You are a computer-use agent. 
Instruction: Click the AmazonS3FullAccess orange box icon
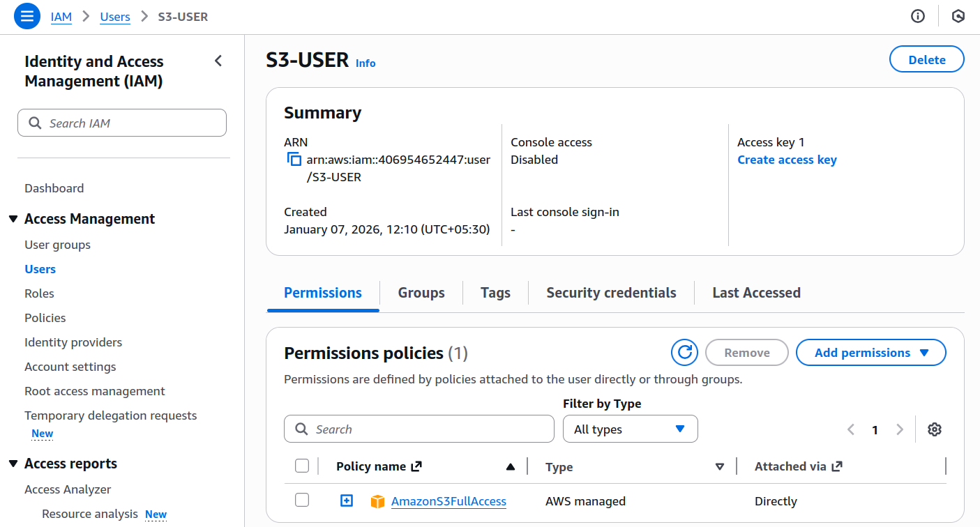click(x=377, y=501)
